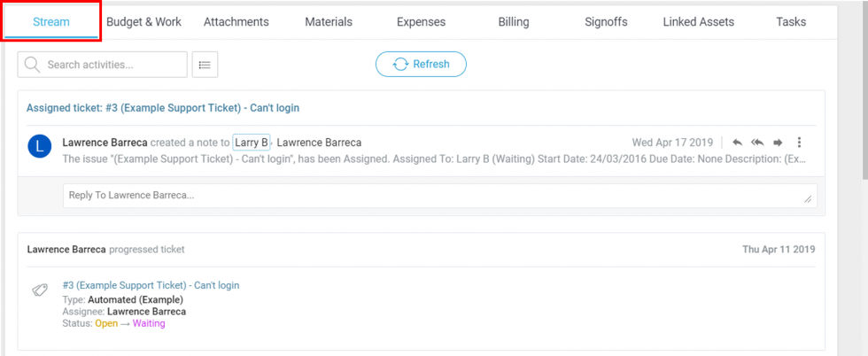Go to the Materials tab
Viewport: 868px width, 356px height.
pos(328,22)
